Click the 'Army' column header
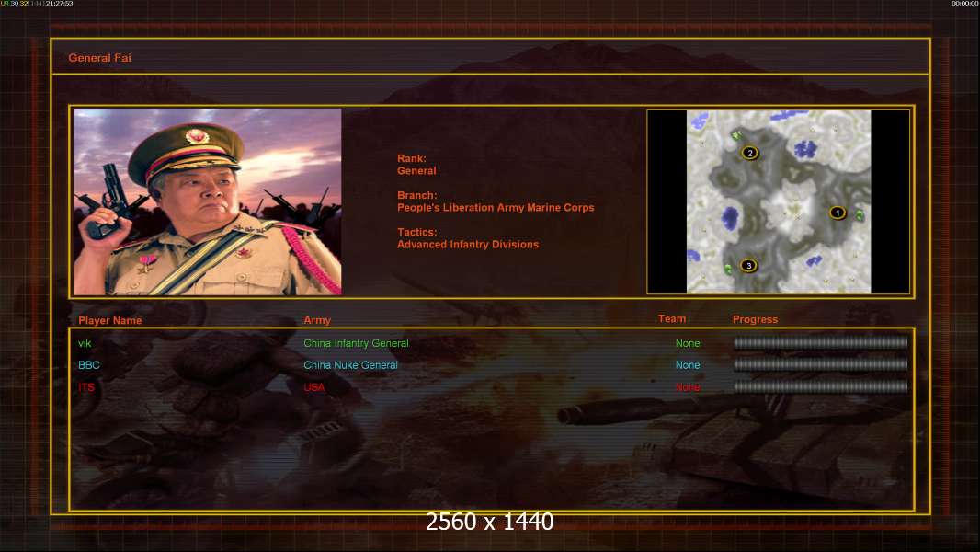The image size is (980, 552). click(x=317, y=320)
